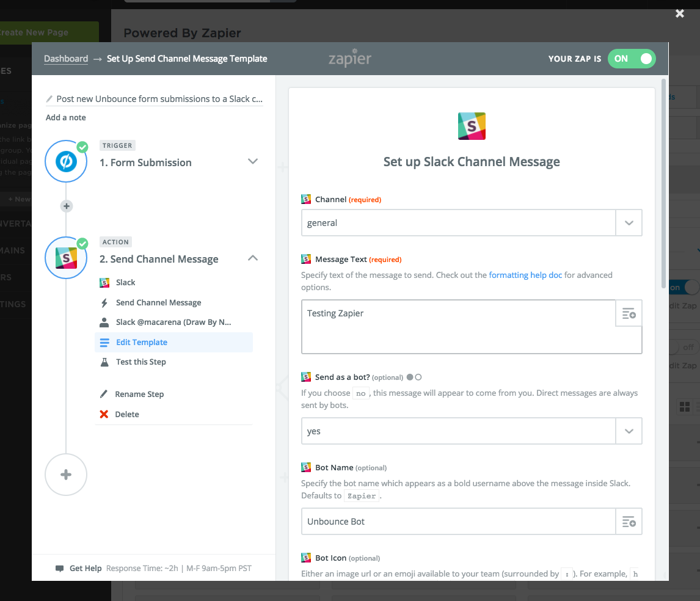
Task: Toggle the background page 'off' zap switch
Action: [x=684, y=347]
